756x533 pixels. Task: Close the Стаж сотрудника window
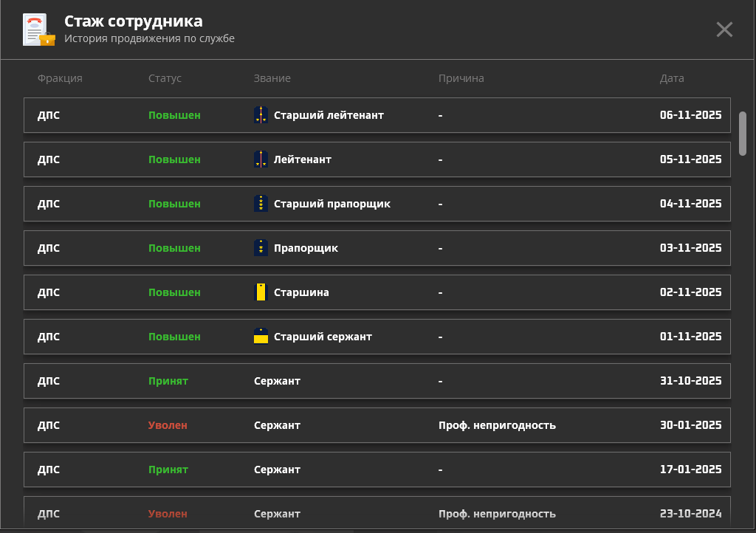click(724, 30)
